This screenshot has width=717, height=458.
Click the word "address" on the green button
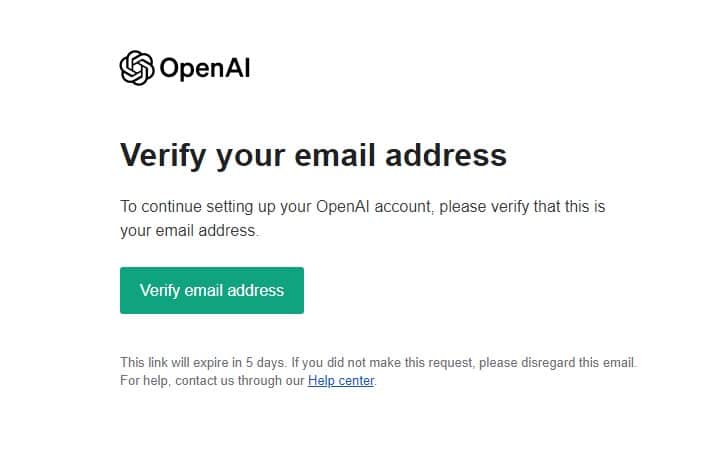pyautogui.click(x=256, y=290)
